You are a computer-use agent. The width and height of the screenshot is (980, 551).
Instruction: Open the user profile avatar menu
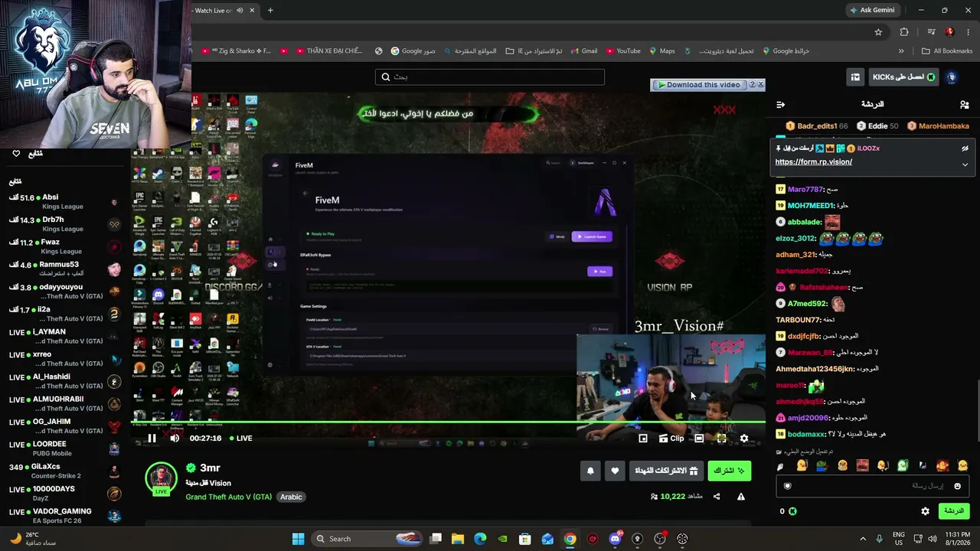tap(952, 77)
